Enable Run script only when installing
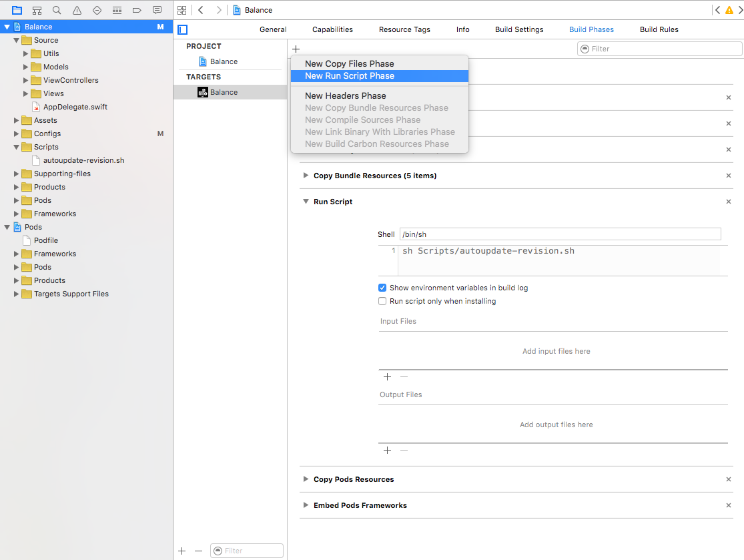This screenshot has height=560, width=744. [382, 301]
